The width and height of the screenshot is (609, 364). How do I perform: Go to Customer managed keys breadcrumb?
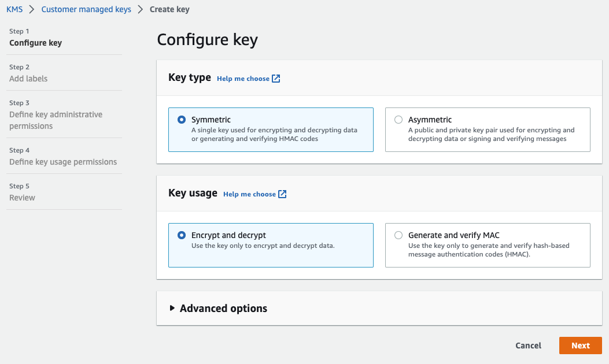86,9
